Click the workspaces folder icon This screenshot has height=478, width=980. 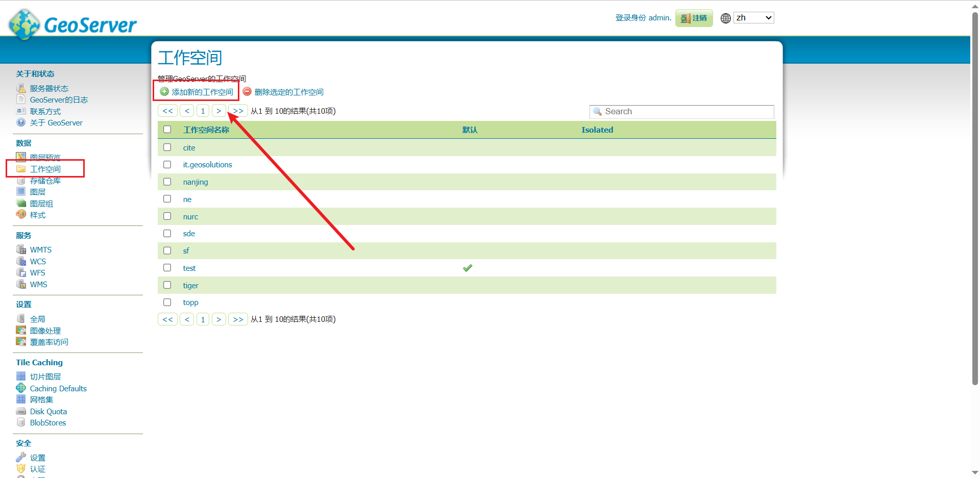point(21,169)
